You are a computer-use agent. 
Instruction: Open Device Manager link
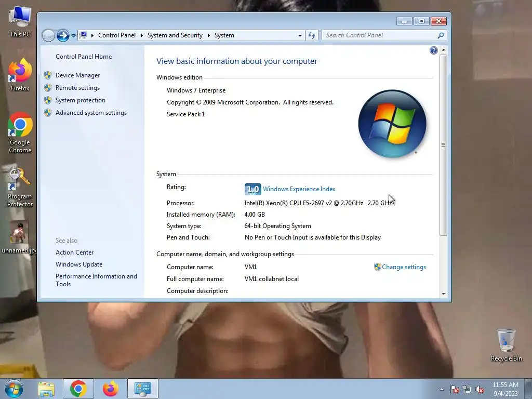[77, 75]
